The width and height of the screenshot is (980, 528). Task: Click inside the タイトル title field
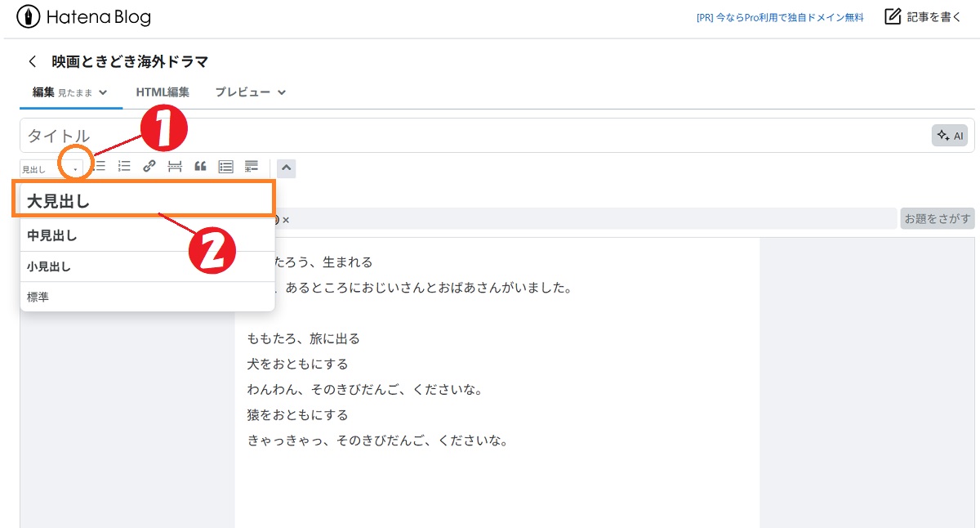(x=408, y=135)
